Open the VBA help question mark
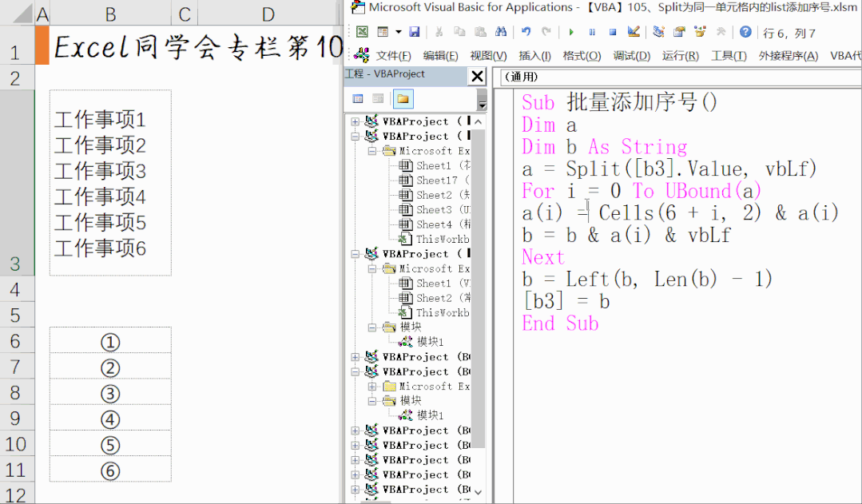 tap(745, 32)
